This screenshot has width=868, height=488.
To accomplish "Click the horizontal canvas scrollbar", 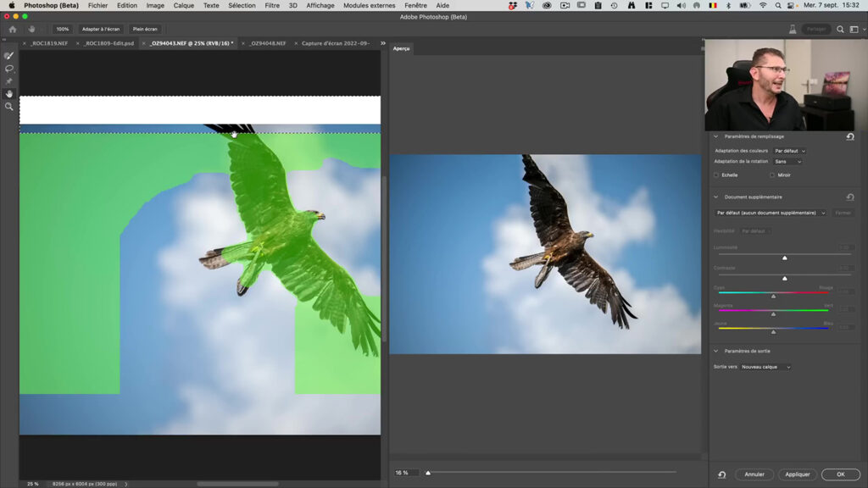I will [x=238, y=484].
